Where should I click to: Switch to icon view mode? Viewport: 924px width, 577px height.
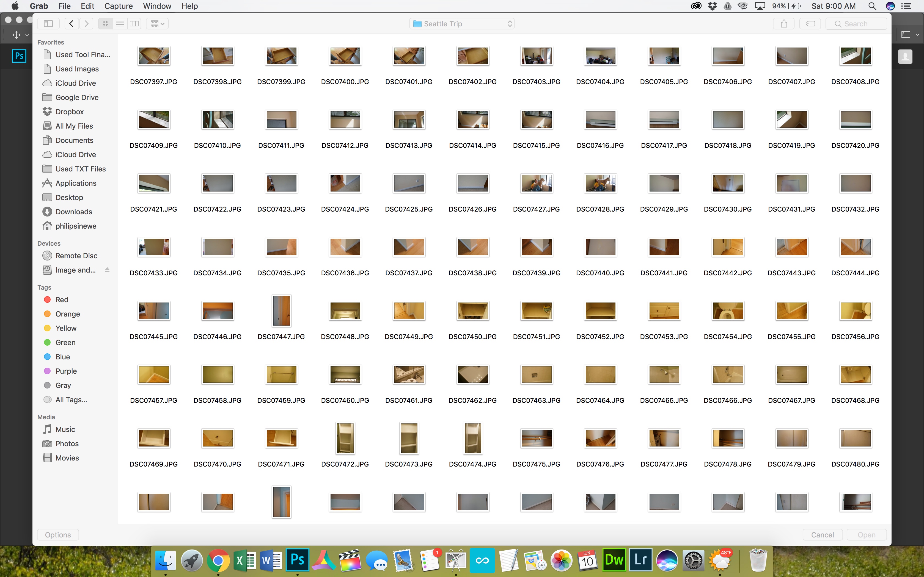click(105, 24)
